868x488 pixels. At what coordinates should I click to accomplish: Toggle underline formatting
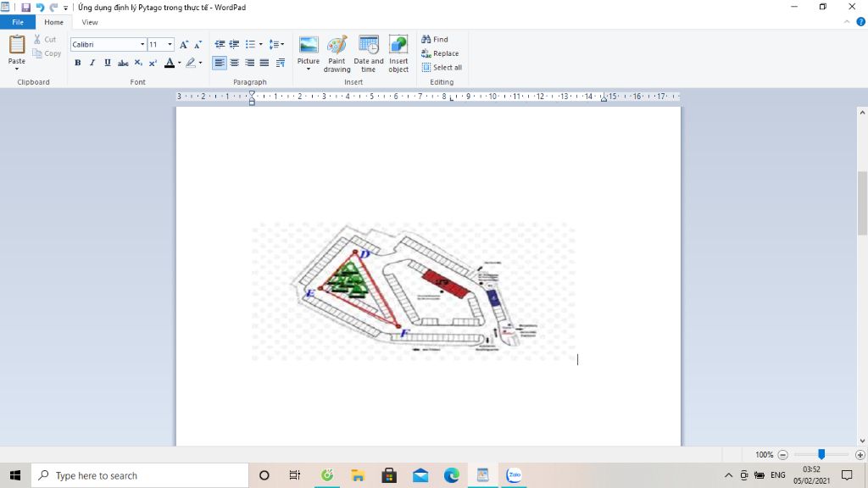tap(108, 63)
